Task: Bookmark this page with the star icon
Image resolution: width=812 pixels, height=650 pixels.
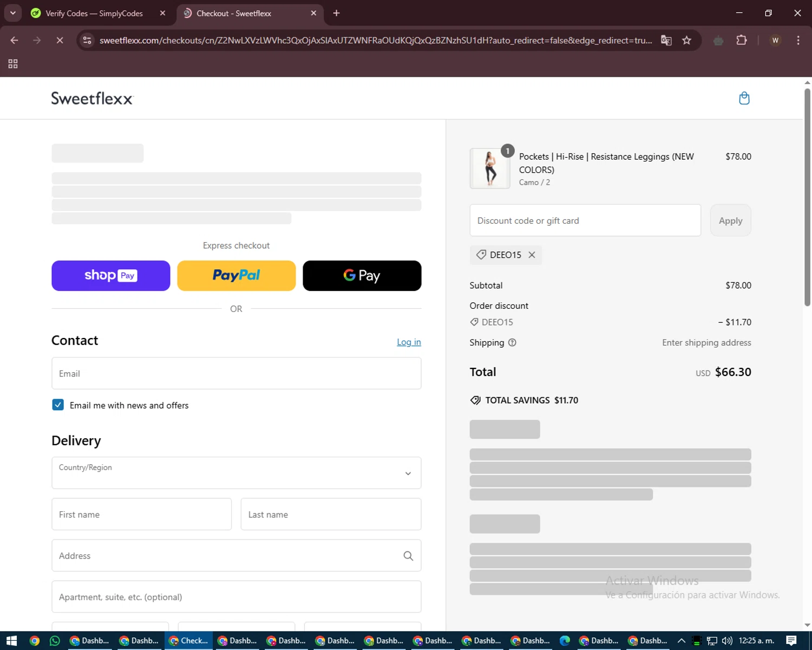Action: pos(686,41)
